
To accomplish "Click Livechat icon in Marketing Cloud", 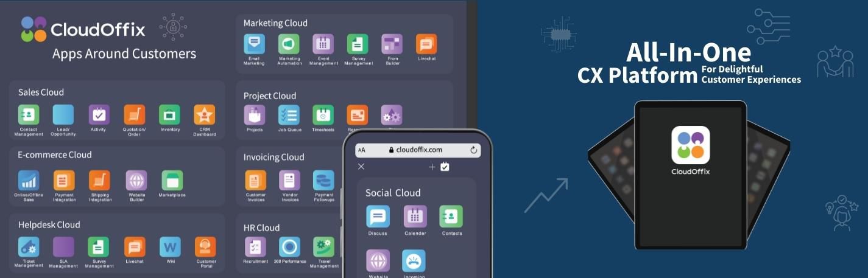I will tap(426, 44).
